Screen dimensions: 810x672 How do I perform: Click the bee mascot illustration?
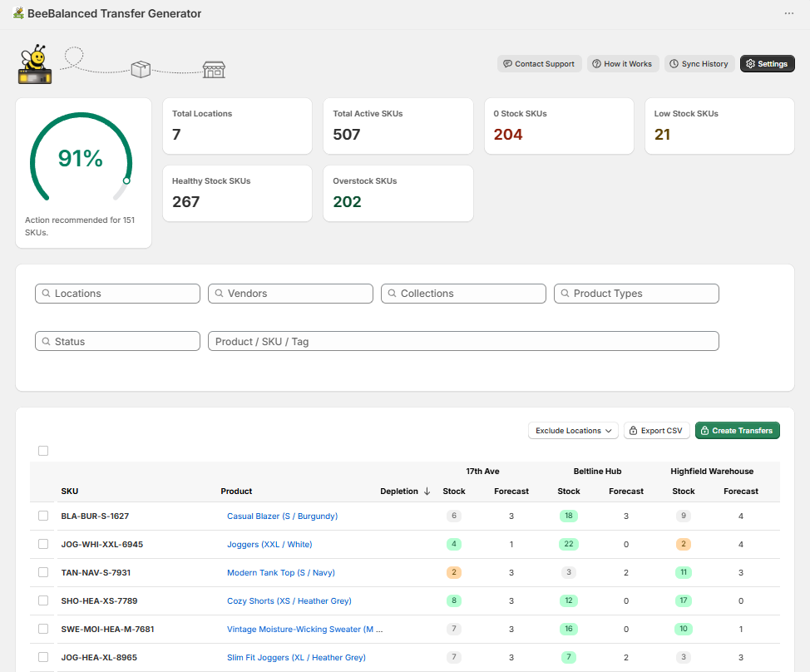[x=35, y=64]
